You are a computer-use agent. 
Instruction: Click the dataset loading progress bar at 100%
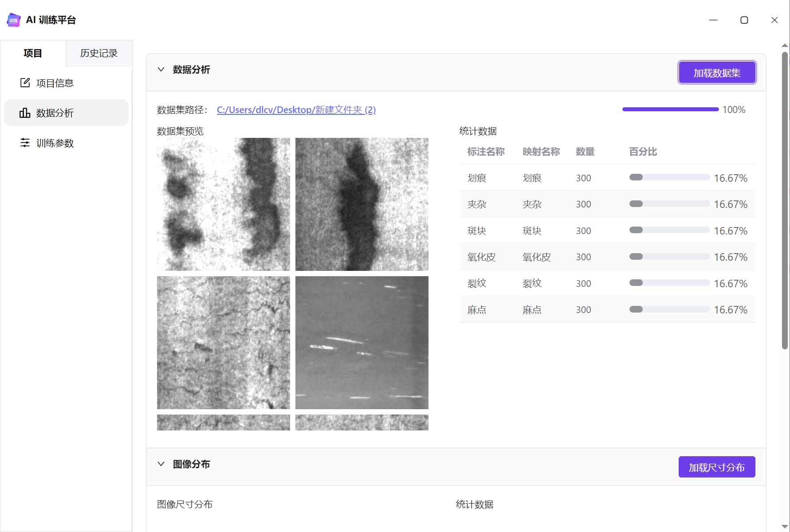pos(670,109)
